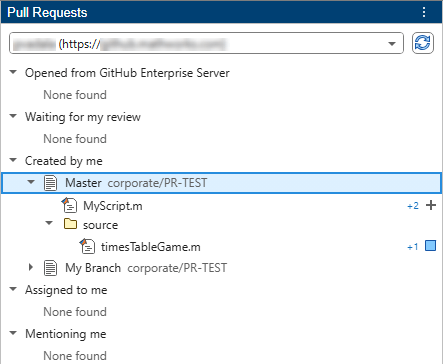Screen dimensions: 443x364
Task: Collapse 'Opened from GitHub Enterprise Server' section
Action: click(13, 72)
